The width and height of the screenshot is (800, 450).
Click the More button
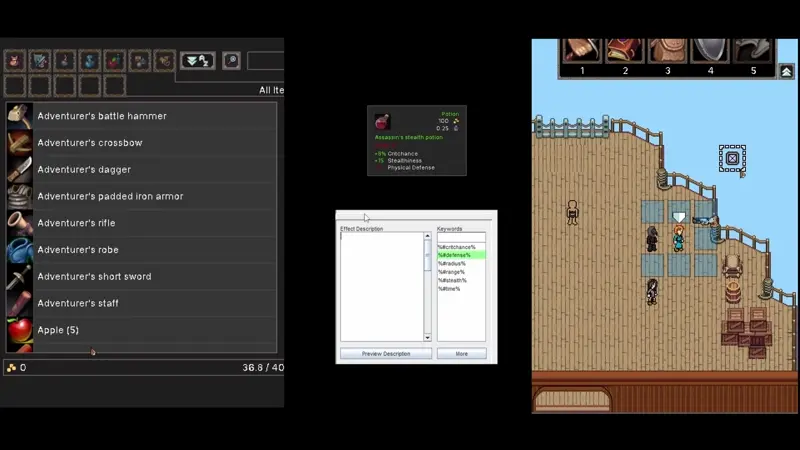461,354
